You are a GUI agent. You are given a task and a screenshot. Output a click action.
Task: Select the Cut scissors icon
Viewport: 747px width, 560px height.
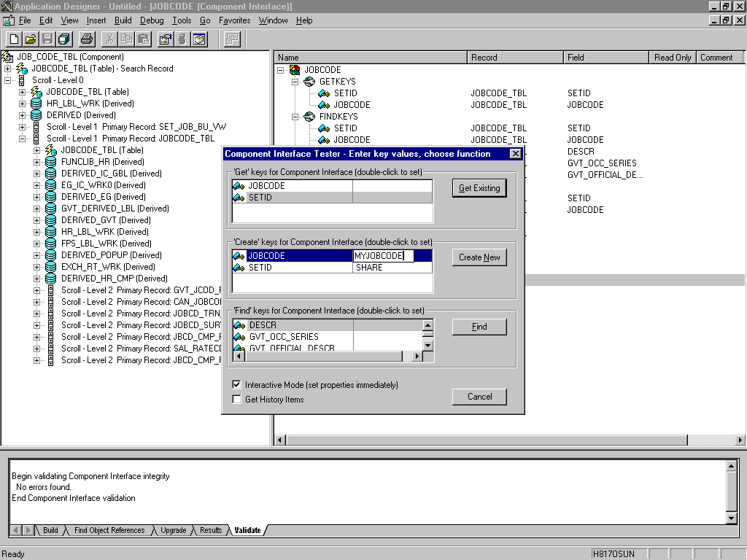coord(109,39)
